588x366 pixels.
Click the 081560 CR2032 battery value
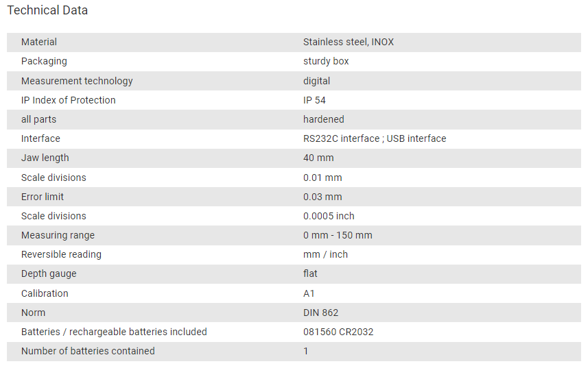pos(338,332)
